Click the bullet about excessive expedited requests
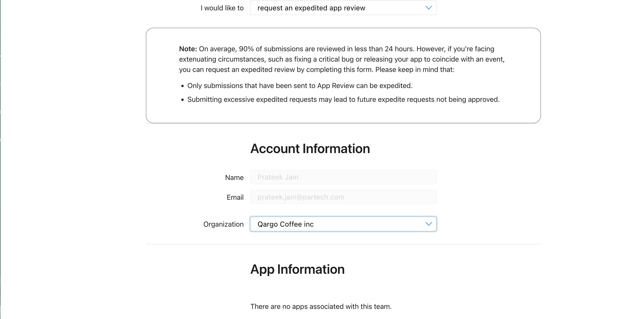This screenshot has height=319, width=644. (x=343, y=100)
